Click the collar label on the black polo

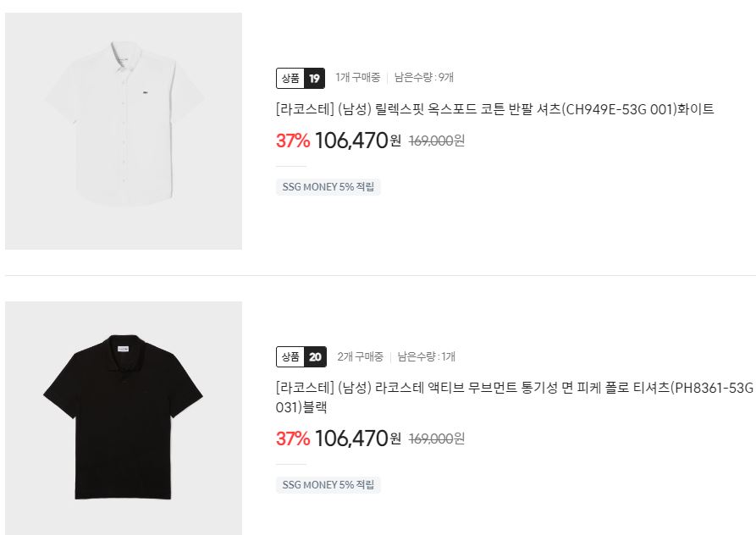point(124,349)
